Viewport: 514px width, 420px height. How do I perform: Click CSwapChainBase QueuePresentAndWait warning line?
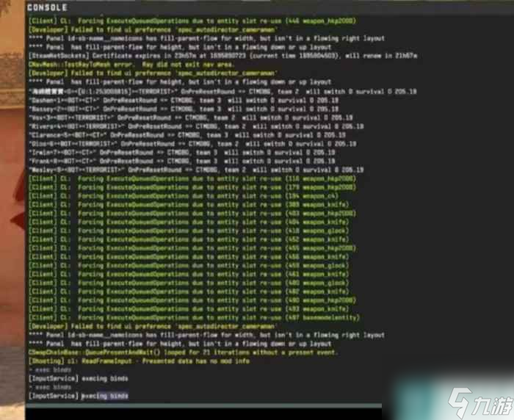pos(183,352)
